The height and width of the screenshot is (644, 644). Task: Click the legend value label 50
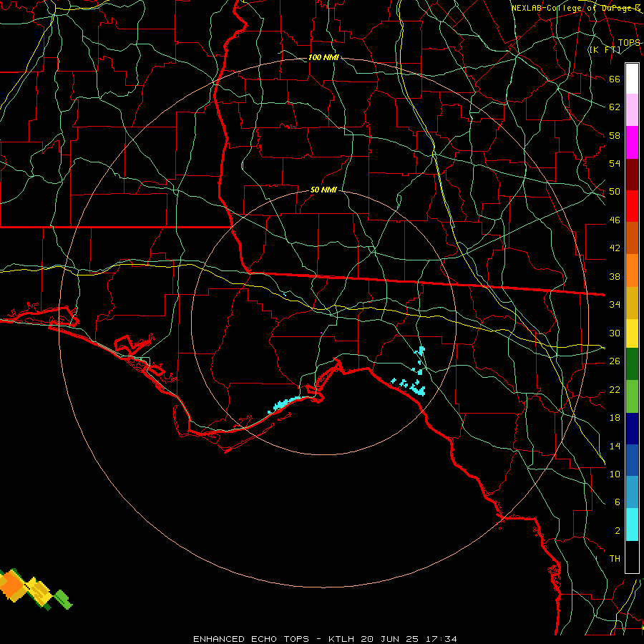(615, 191)
